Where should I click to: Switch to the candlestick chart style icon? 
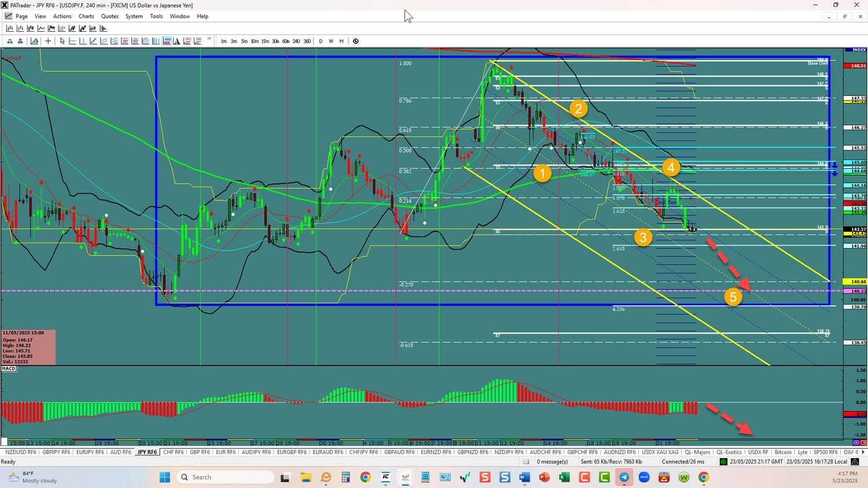31,28
